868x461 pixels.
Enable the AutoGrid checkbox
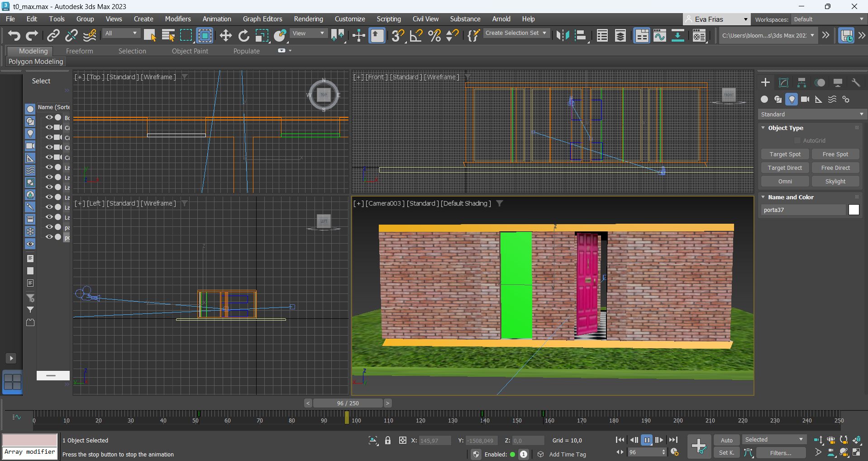pyautogui.click(x=797, y=141)
